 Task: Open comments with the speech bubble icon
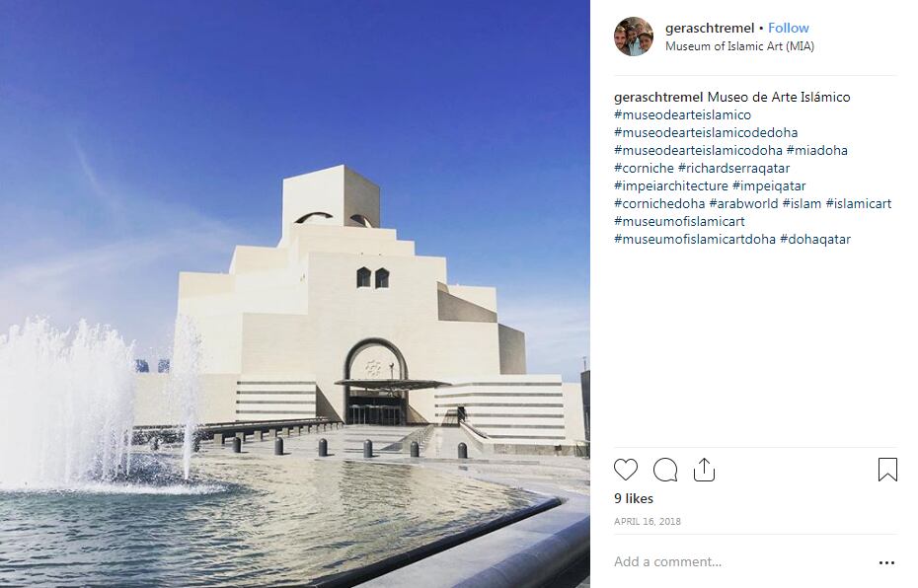point(665,470)
